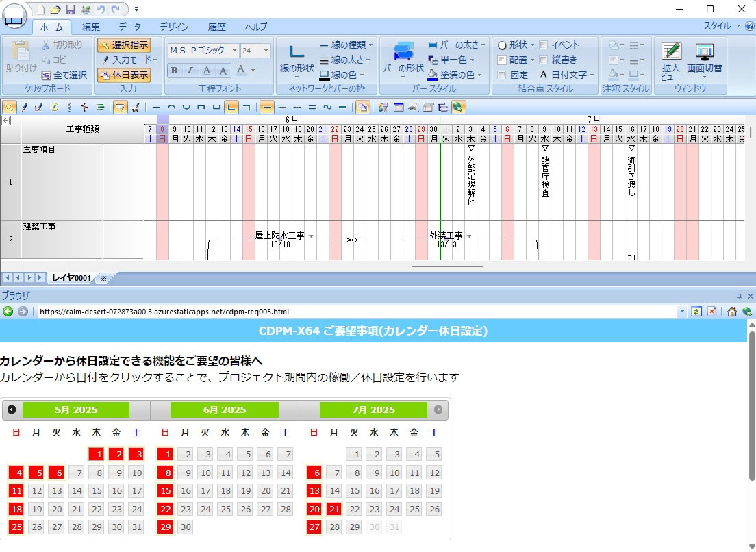Toggle holiday for May 7 in calendar
Viewport: 756px width, 552px height.
point(77,473)
